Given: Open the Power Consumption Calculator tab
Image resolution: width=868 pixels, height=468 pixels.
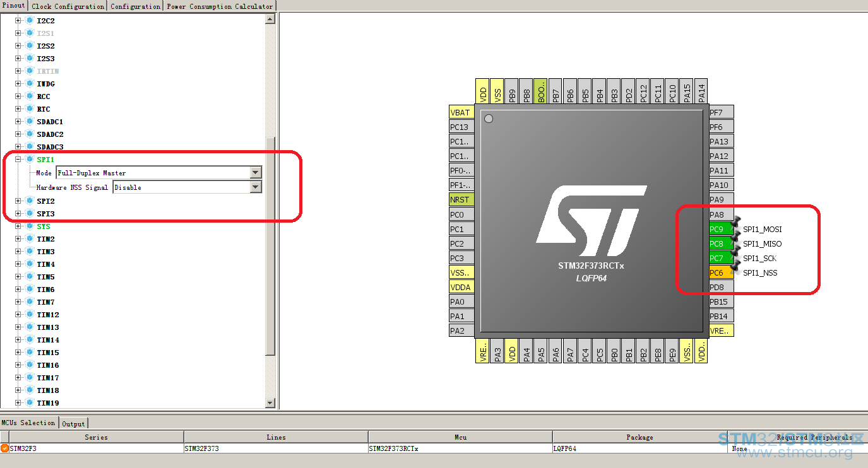Looking at the screenshot, I should pyautogui.click(x=220, y=6).
